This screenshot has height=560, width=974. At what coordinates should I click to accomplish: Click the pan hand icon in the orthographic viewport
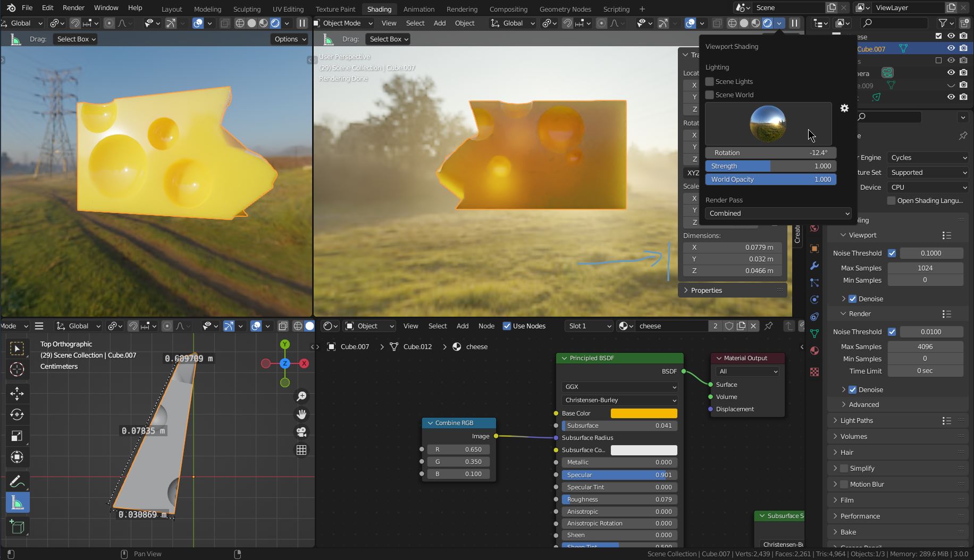click(x=301, y=414)
